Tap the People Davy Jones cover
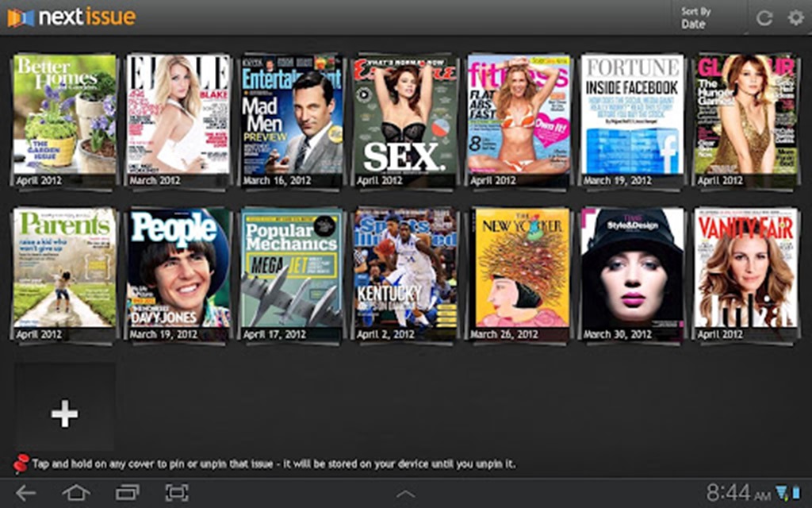The height and width of the screenshot is (508, 812). tap(178, 268)
